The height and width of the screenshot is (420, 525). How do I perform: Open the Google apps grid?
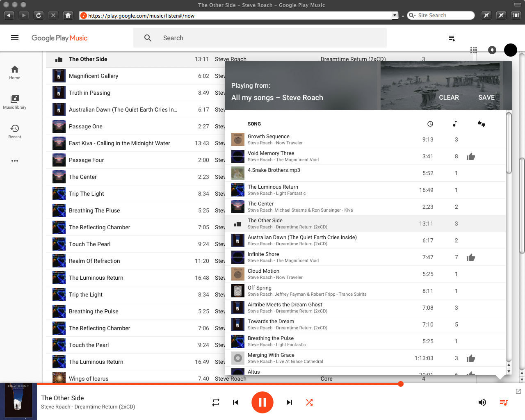point(474,50)
